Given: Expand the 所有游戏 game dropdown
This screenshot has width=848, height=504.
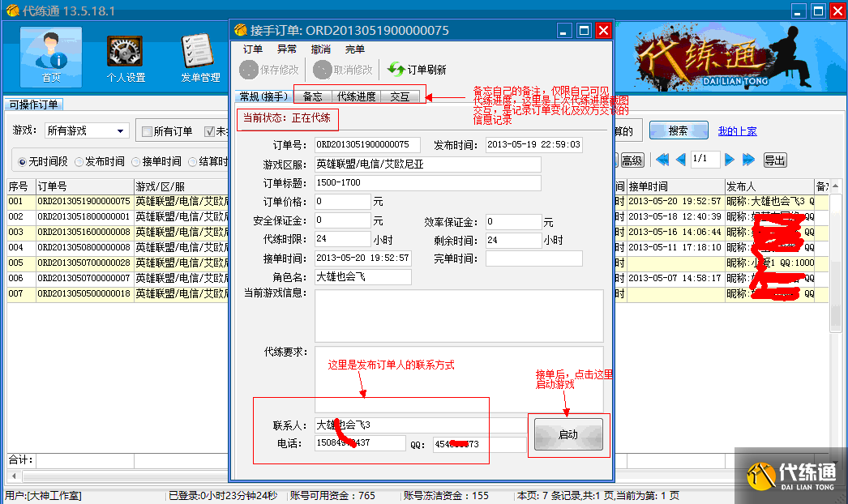Looking at the screenshot, I should [x=120, y=131].
